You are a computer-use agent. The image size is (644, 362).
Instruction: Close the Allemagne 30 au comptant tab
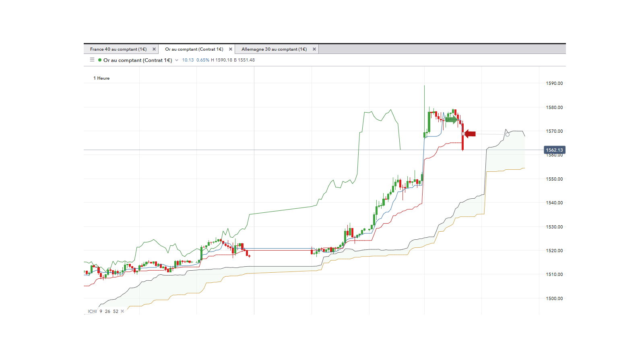[314, 49]
